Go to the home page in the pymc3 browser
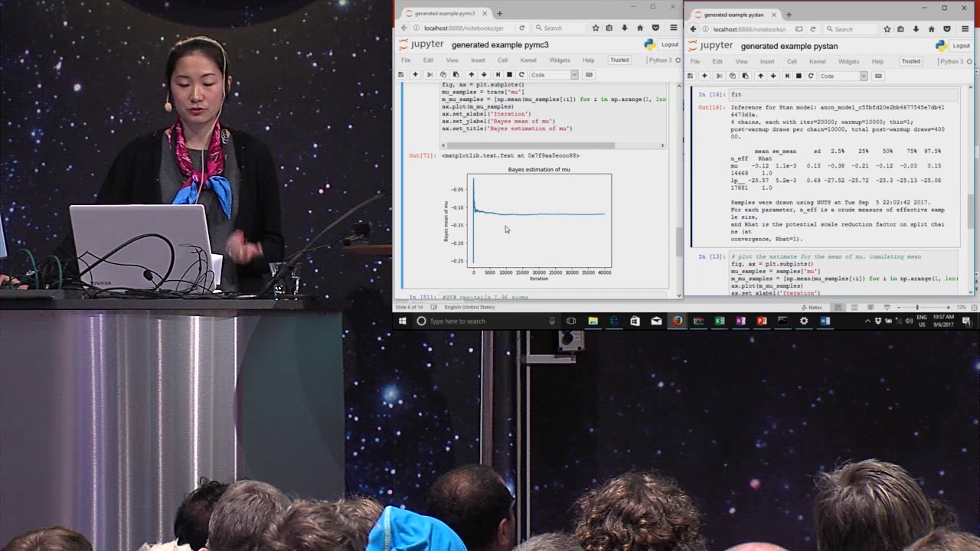Image resolution: width=980 pixels, height=551 pixels. (640, 28)
